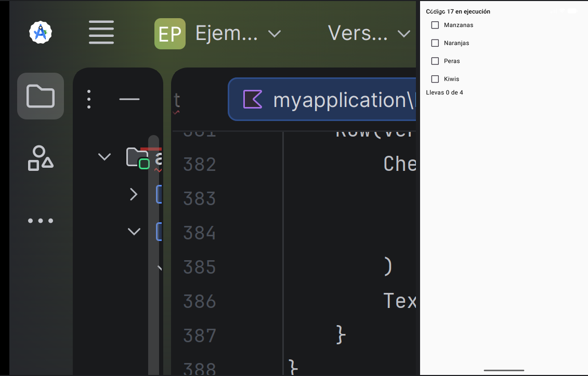Click the Llevas 0 de 4 text

pyautogui.click(x=445, y=92)
